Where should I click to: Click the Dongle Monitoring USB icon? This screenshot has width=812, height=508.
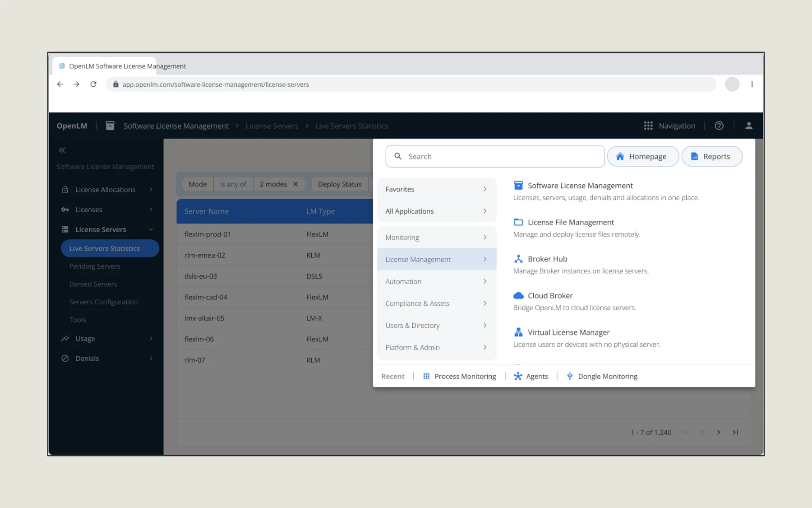570,376
